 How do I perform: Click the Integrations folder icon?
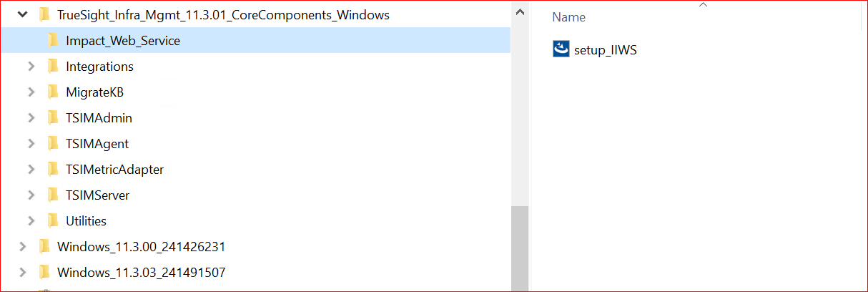point(53,67)
